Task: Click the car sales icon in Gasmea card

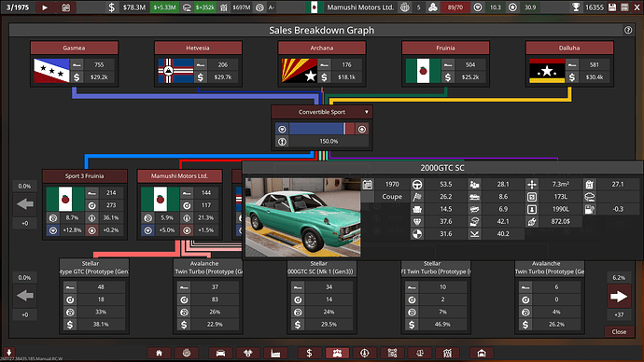Action: click(77, 65)
